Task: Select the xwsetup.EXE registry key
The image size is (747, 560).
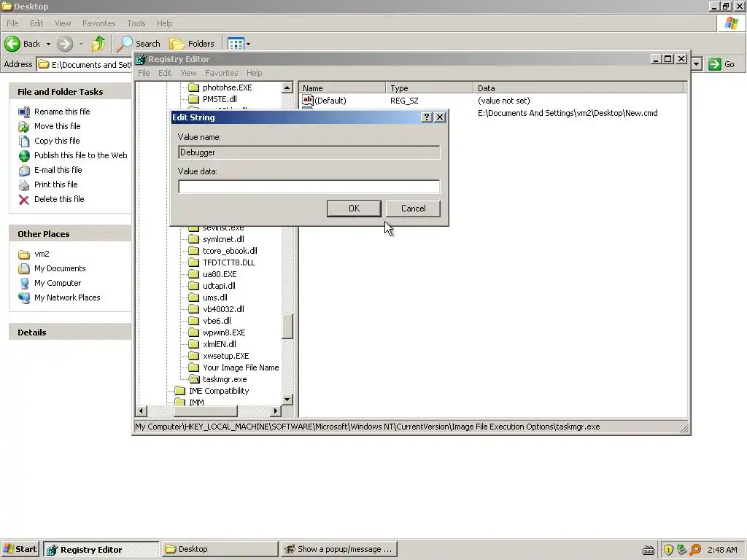Action: [x=226, y=356]
